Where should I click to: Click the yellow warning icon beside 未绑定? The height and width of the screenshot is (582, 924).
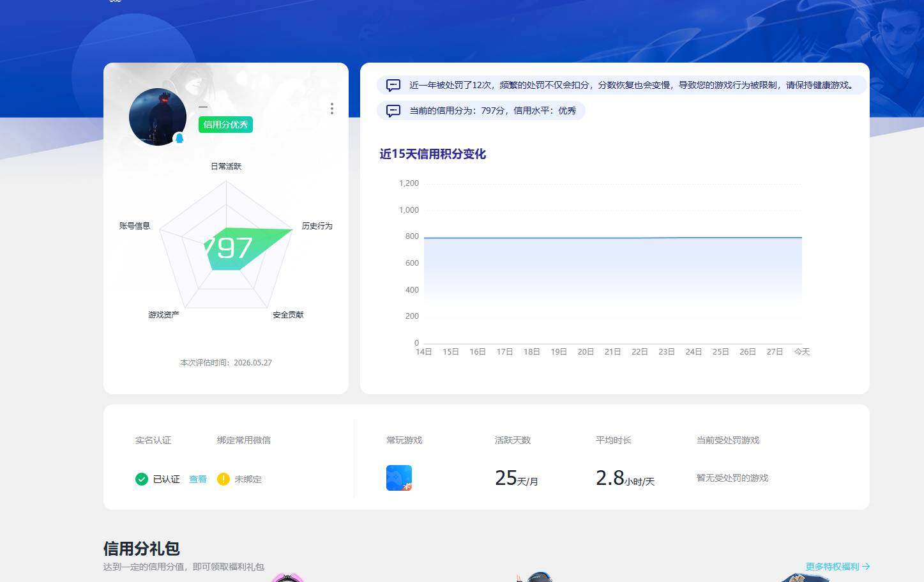223,479
